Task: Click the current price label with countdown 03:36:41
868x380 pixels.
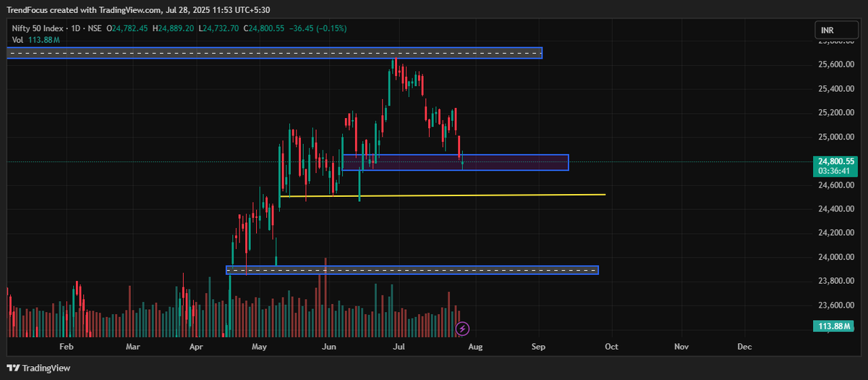Action: (x=836, y=166)
